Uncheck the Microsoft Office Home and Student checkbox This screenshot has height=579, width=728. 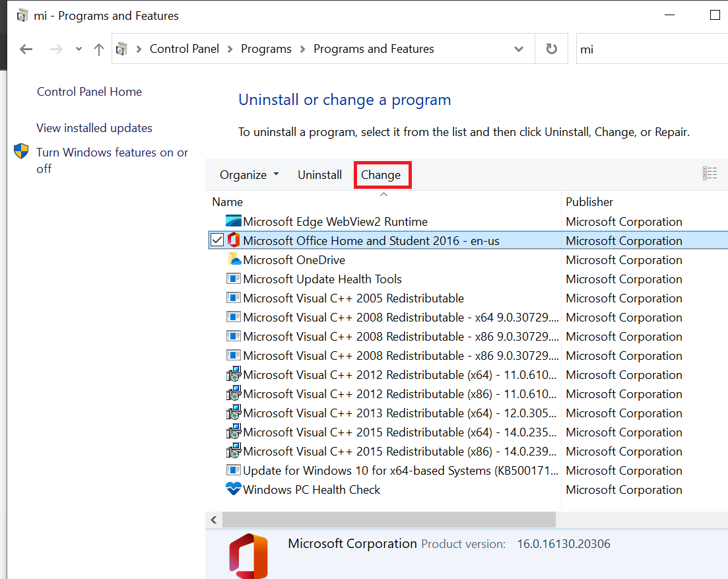point(217,240)
